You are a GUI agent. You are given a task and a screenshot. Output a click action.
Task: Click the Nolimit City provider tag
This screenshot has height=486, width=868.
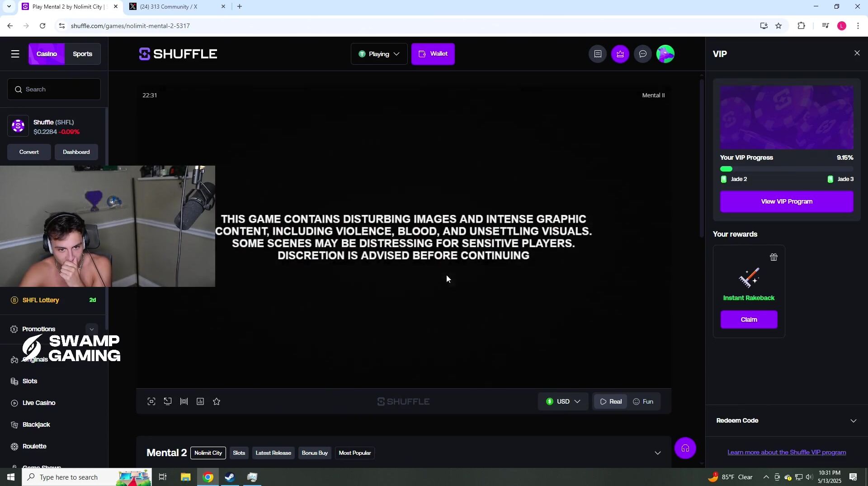tap(208, 453)
